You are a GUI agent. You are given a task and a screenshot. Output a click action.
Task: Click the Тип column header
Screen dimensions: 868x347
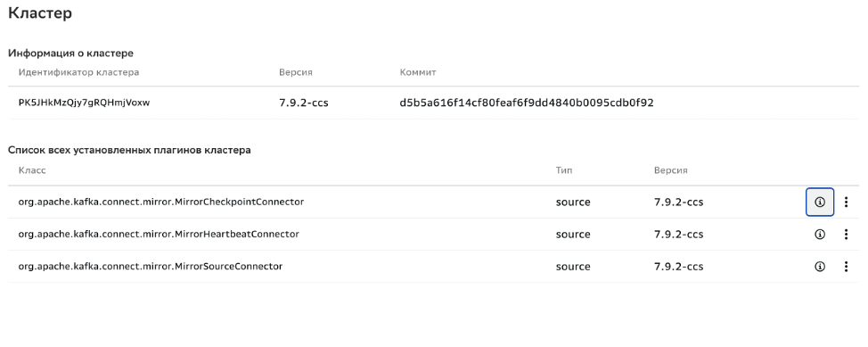[564, 170]
